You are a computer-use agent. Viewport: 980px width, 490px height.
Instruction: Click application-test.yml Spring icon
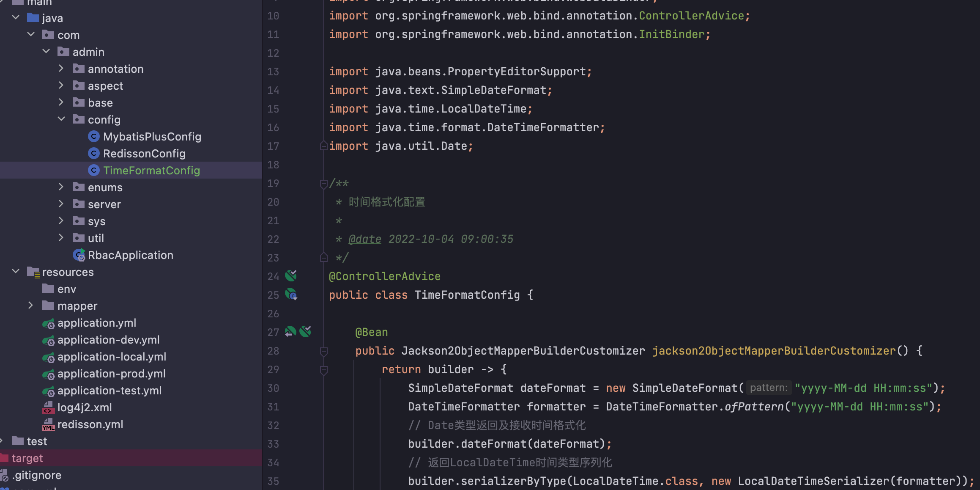[49, 391]
